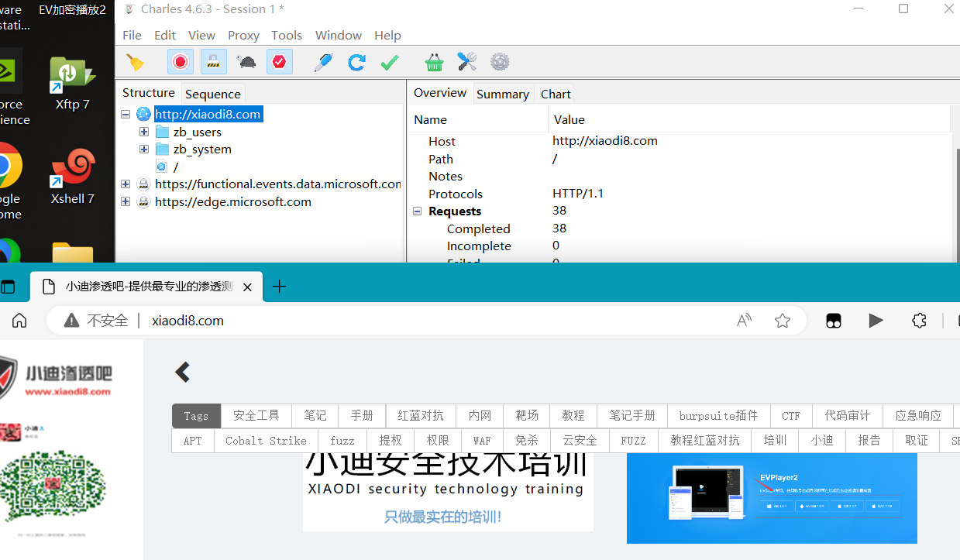This screenshot has height=560, width=960.
Task: Click the black extension icon beside favorites star
Action: tap(834, 321)
